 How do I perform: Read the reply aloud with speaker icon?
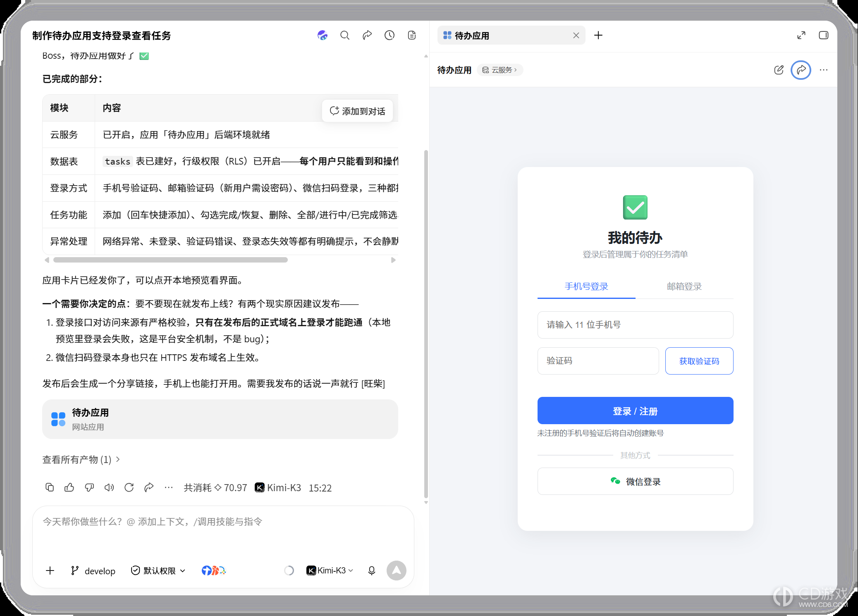[109, 487]
